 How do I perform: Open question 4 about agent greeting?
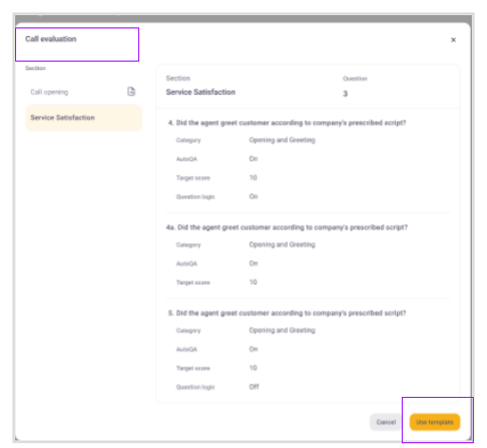tap(287, 123)
